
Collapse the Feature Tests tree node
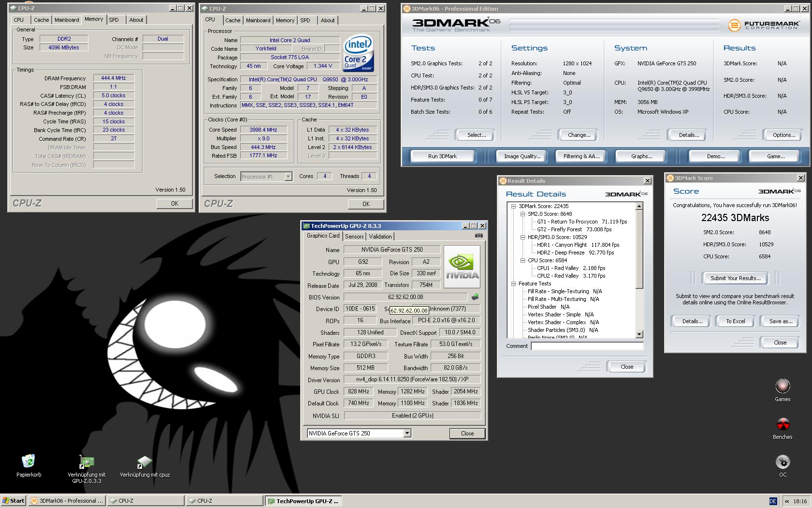pos(514,284)
